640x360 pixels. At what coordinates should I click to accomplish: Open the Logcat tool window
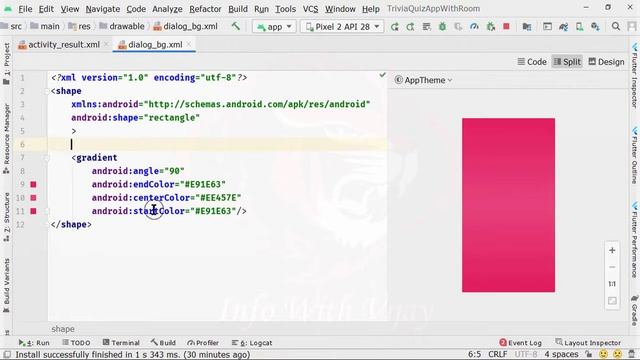[x=252, y=343]
